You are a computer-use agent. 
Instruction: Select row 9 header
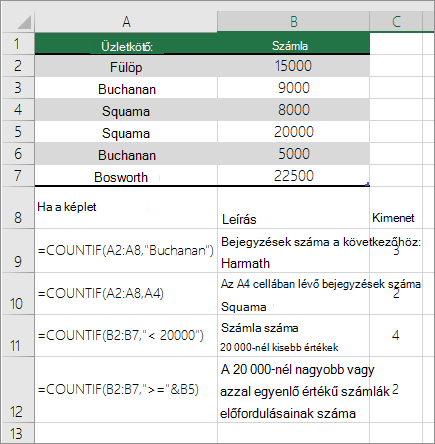(x=18, y=251)
